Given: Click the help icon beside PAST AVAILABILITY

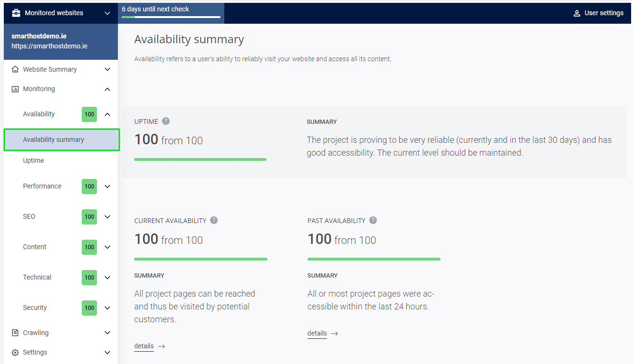Looking at the screenshot, I should (x=373, y=220).
